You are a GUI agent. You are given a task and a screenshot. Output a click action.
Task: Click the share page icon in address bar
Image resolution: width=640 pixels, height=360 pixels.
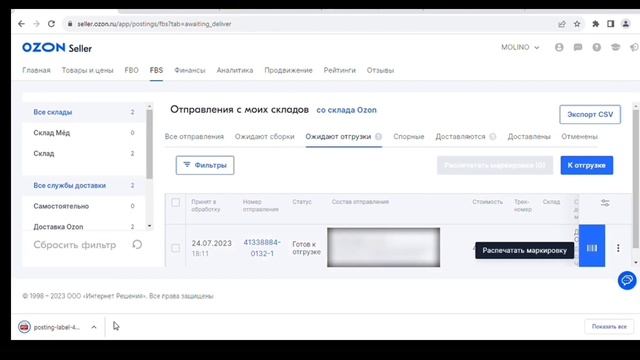[x=562, y=24]
